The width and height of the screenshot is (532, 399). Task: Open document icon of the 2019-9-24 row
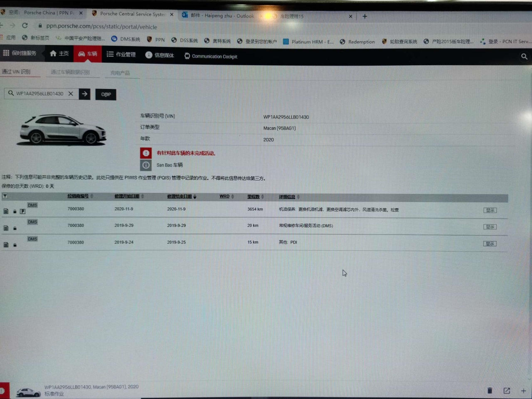click(6, 244)
